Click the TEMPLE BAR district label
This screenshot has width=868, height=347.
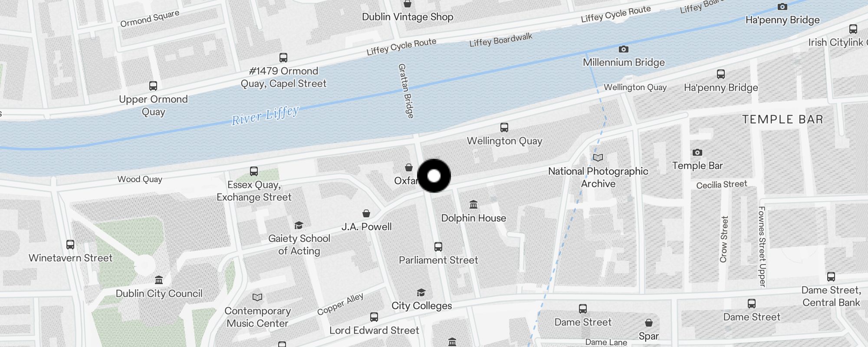point(783,119)
